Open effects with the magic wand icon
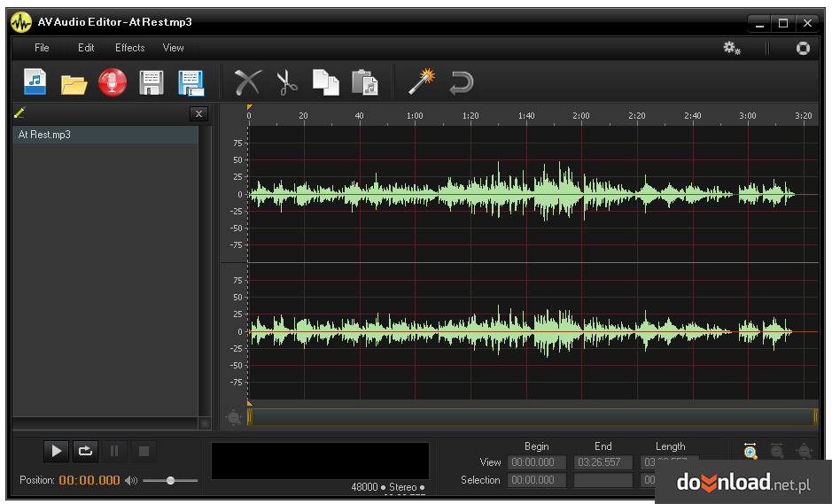 [x=421, y=81]
